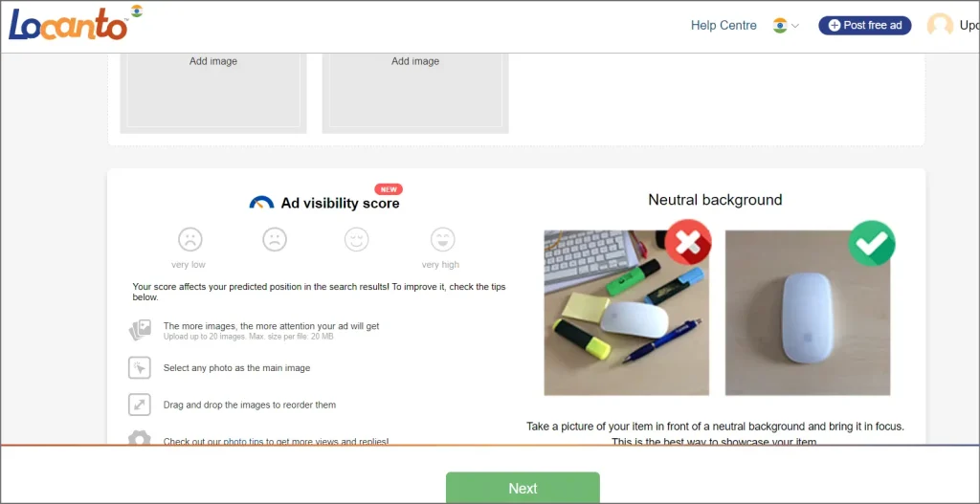Expand the India country flag dropdown
The height and width of the screenshot is (504, 980).
[x=786, y=26]
